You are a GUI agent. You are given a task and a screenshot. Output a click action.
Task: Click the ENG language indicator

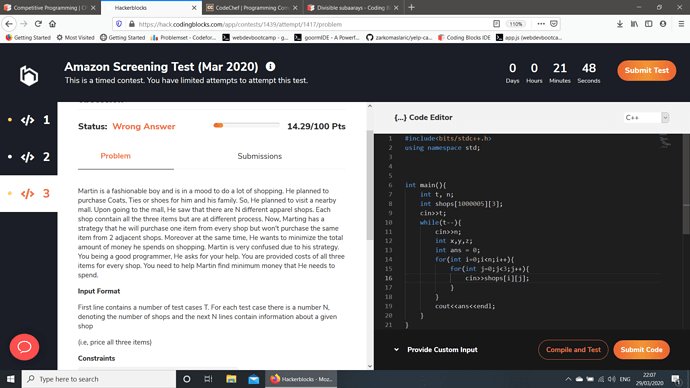pyautogui.click(x=625, y=379)
